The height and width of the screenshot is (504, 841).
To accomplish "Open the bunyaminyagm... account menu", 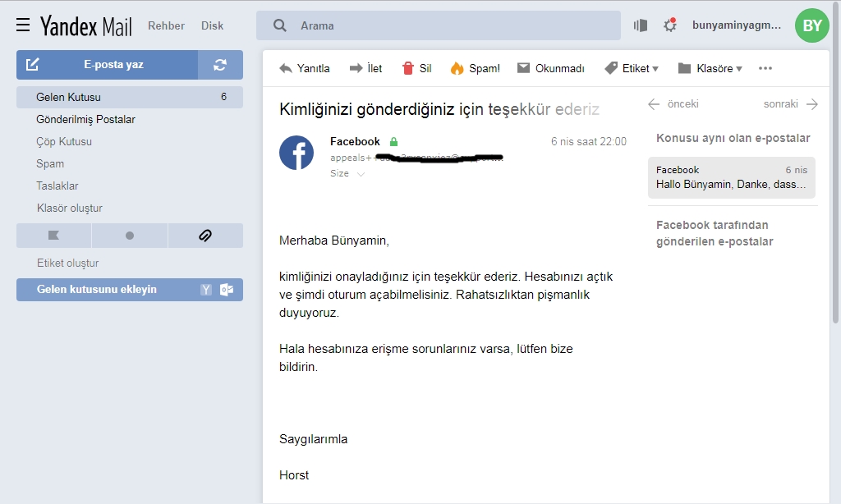I will point(737,25).
